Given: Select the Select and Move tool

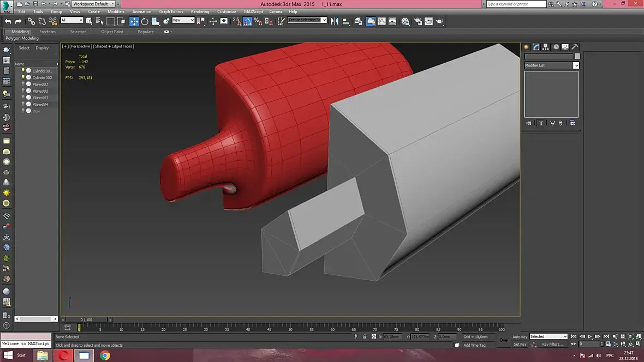Looking at the screenshot, I should point(134,21).
